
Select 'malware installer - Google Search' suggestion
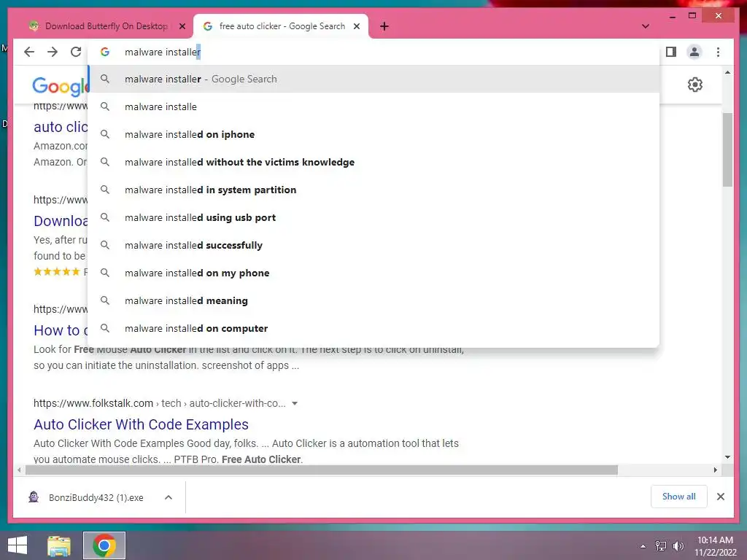point(374,79)
